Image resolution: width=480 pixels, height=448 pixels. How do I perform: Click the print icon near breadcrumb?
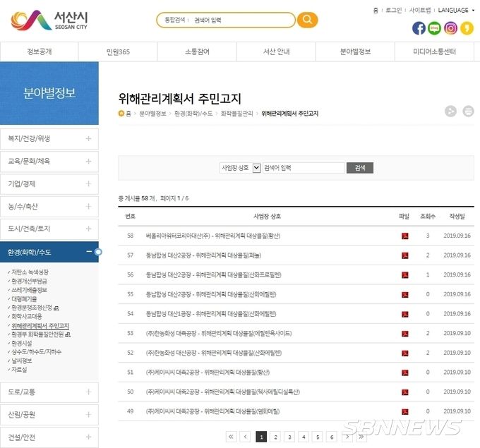tap(468, 111)
